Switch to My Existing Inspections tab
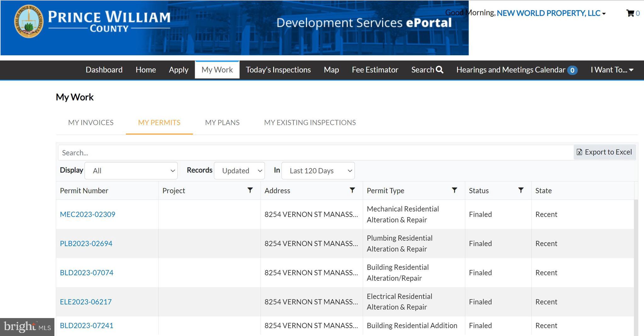Viewport: 644px width, 336px height. (x=310, y=122)
